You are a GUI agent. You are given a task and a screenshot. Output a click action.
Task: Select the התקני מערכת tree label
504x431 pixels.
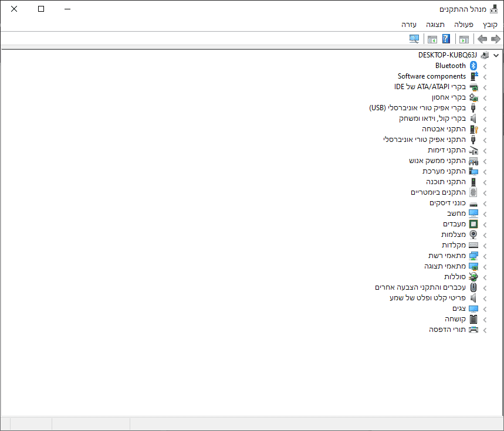click(x=444, y=171)
